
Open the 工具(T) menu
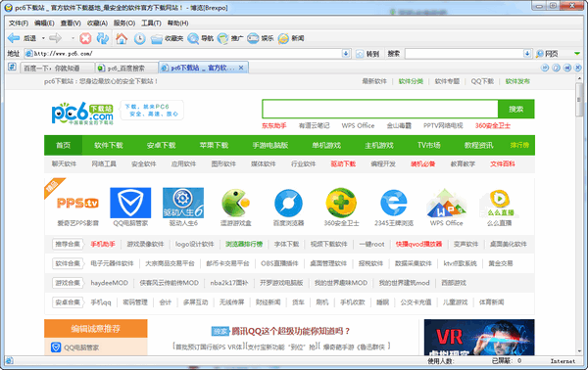tap(151, 23)
